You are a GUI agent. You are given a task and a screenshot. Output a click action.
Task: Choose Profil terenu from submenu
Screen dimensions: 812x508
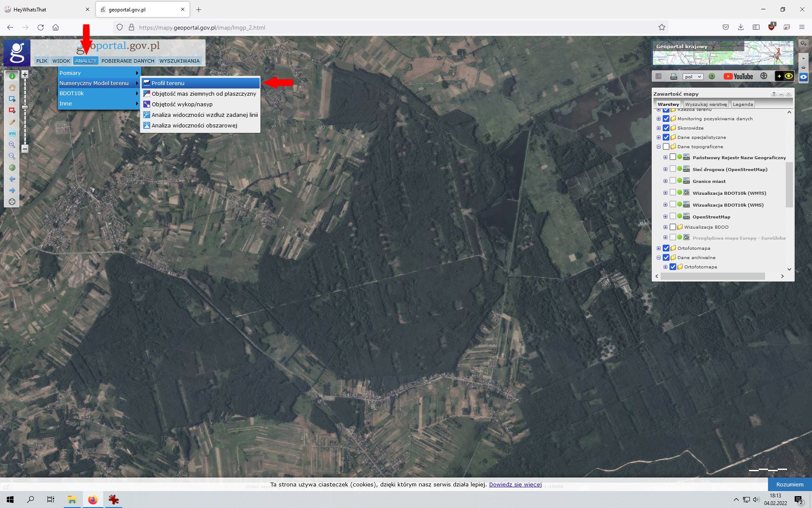pyautogui.click(x=168, y=83)
